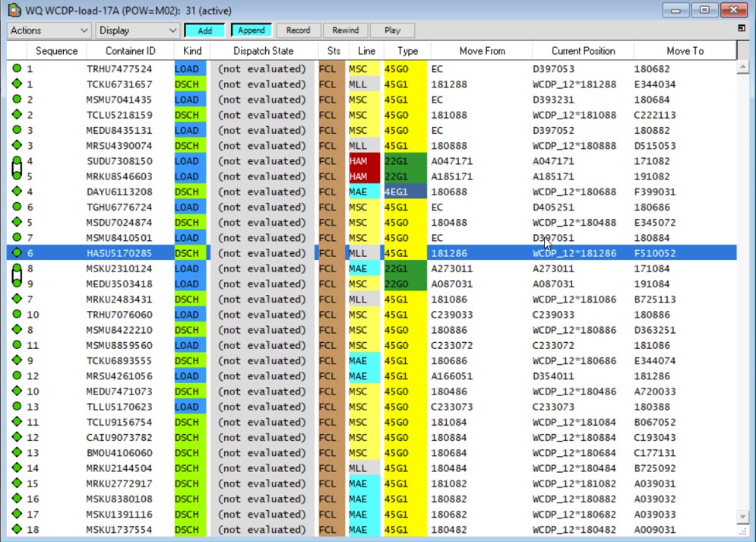Click the circle icon for TRHU7076060

click(17, 315)
